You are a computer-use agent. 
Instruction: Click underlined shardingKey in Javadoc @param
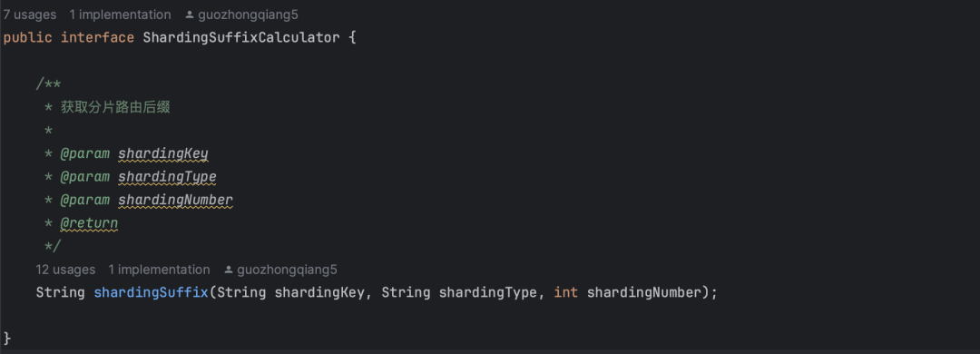(x=163, y=154)
